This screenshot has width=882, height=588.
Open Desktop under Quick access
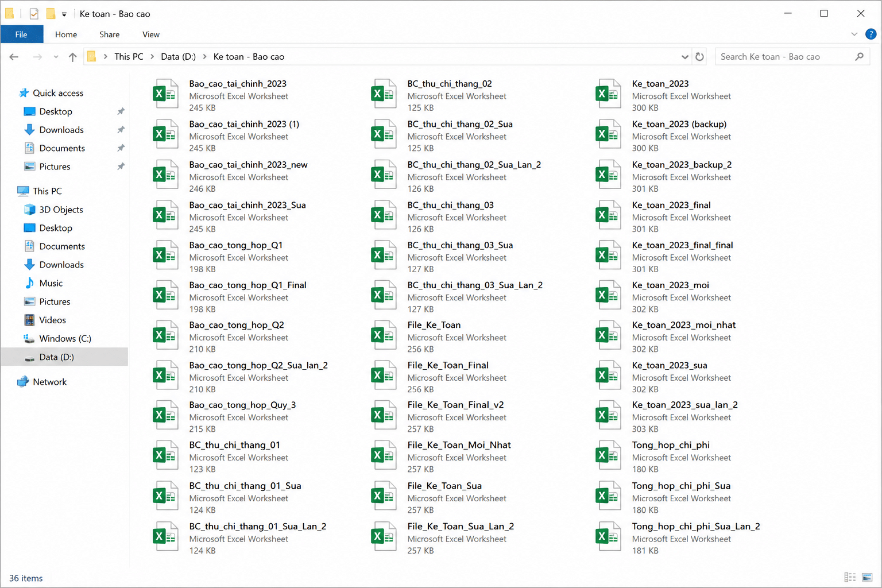point(56,111)
